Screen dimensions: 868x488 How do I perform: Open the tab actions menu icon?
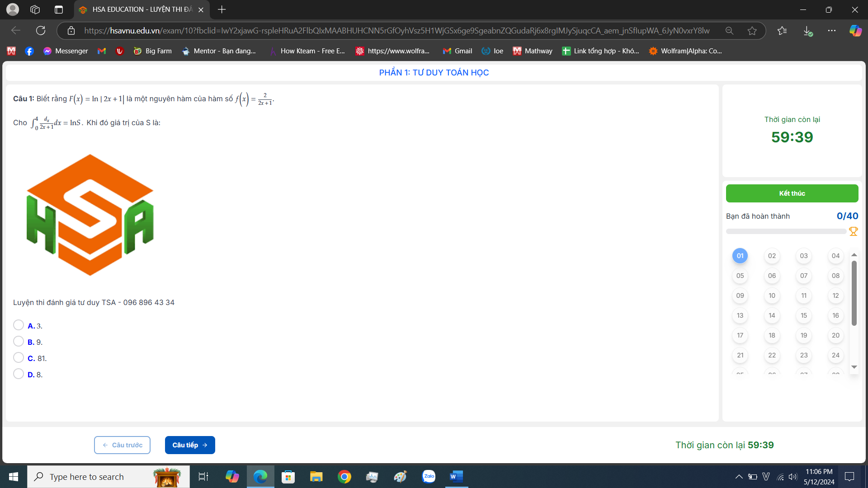[x=58, y=9]
